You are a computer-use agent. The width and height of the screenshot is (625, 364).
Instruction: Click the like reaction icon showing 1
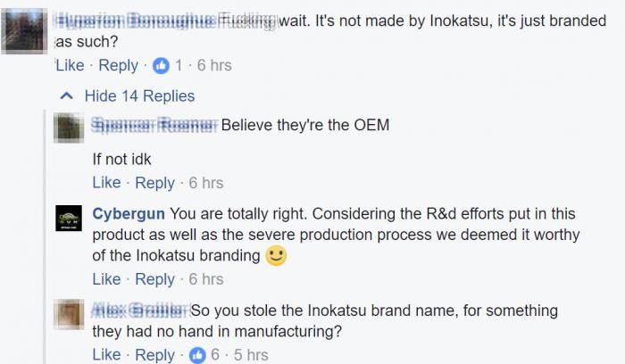coord(162,65)
